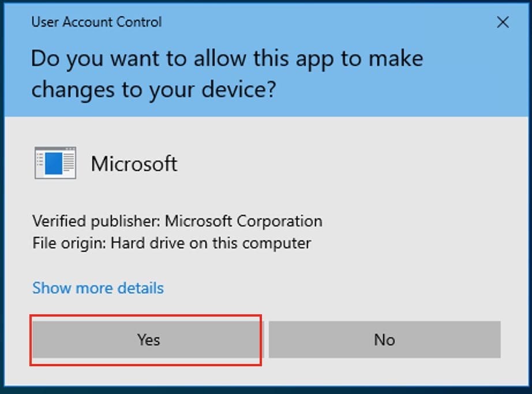Close the User Account Control dialog
532x394 pixels.
tap(503, 23)
